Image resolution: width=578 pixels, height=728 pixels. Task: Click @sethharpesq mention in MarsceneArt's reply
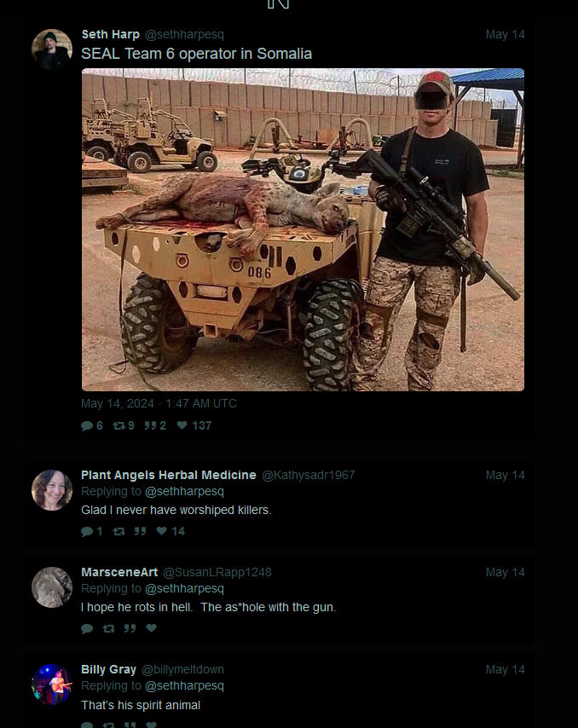184,588
